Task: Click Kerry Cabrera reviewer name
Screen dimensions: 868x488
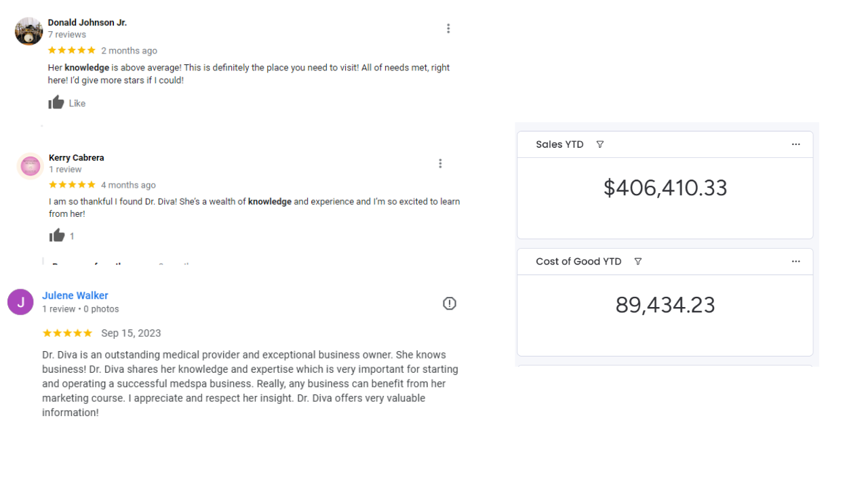Action: tap(76, 157)
